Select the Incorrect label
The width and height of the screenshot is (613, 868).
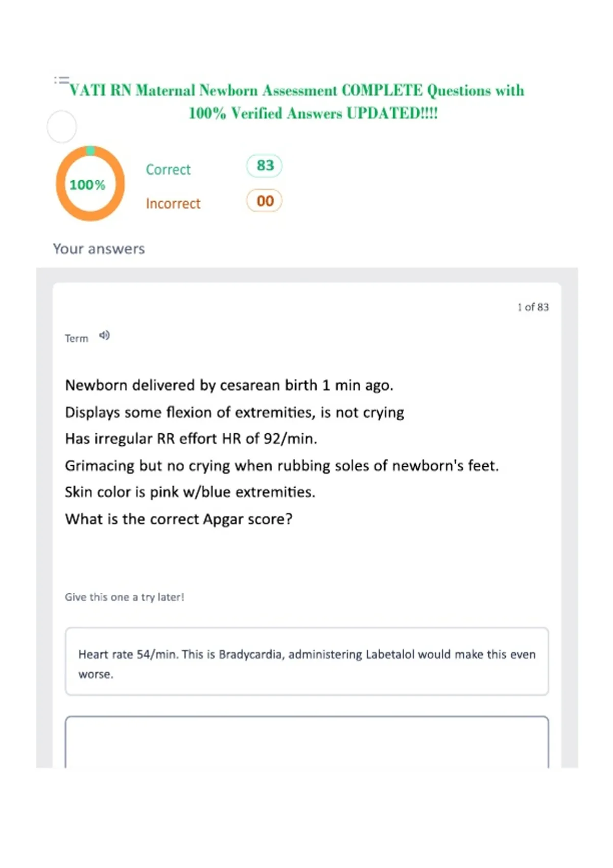(x=173, y=204)
